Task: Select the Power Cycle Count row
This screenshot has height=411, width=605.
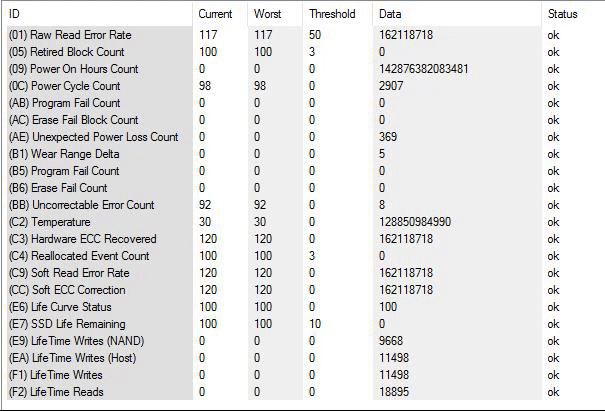Action: [x=305, y=86]
